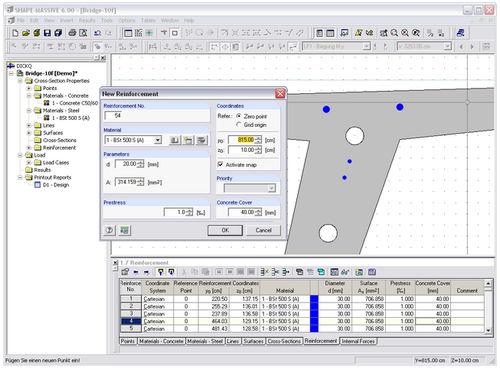Save the model using the floppy disk icon

tap(47, 33)
